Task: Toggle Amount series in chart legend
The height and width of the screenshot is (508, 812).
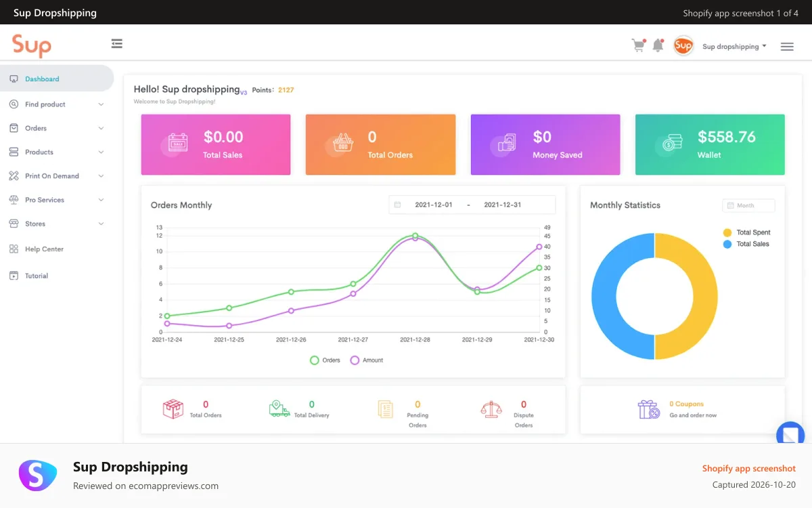Action: click(x=367, y=360)
